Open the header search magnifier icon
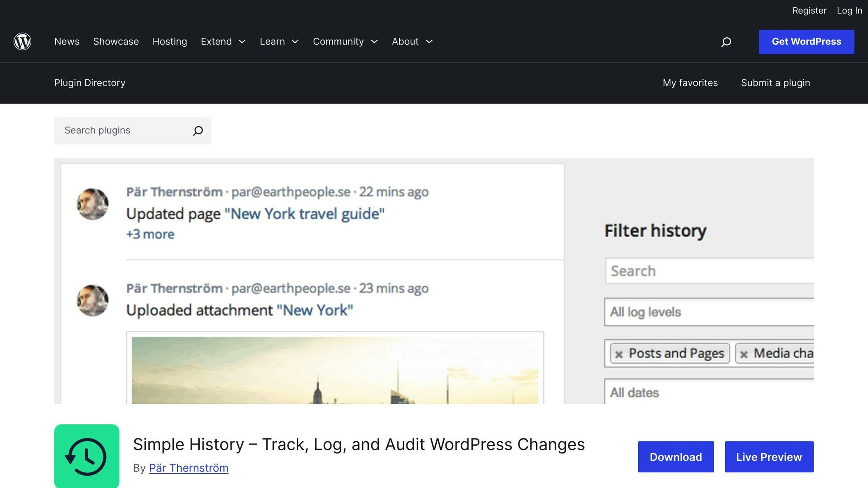This screenshot has height=488, width=868. (x=726, y=42)
